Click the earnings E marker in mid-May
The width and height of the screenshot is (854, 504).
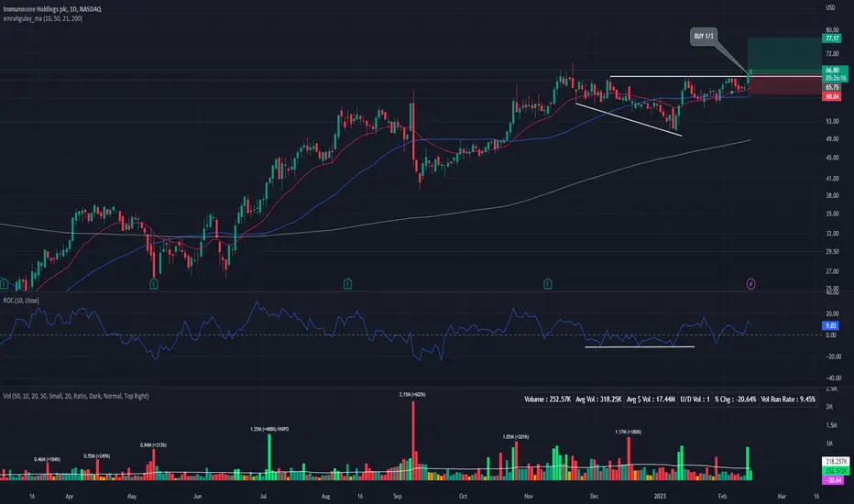(154, 284)
